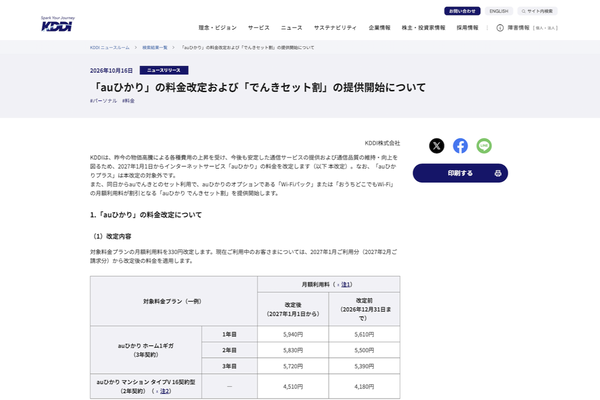Viewport: 600px width, 400px height.
Task: Go to the 検索結果一覧 breadcrumb
Action: (155, 47)
